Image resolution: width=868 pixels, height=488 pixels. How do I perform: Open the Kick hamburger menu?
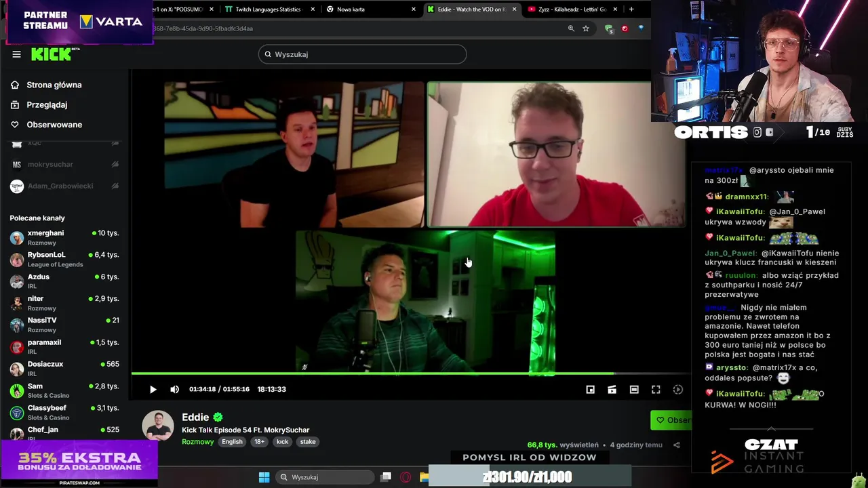pos(16,54)
